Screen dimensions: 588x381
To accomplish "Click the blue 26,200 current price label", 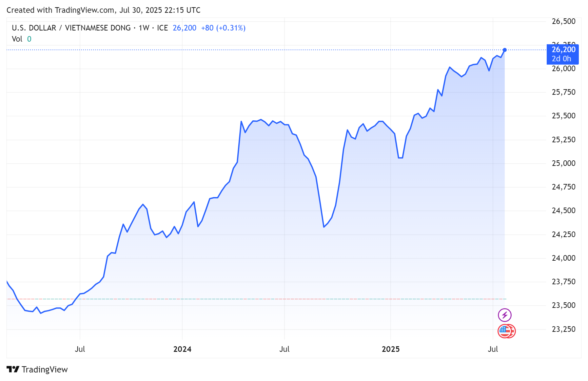I will click(563, 50).
